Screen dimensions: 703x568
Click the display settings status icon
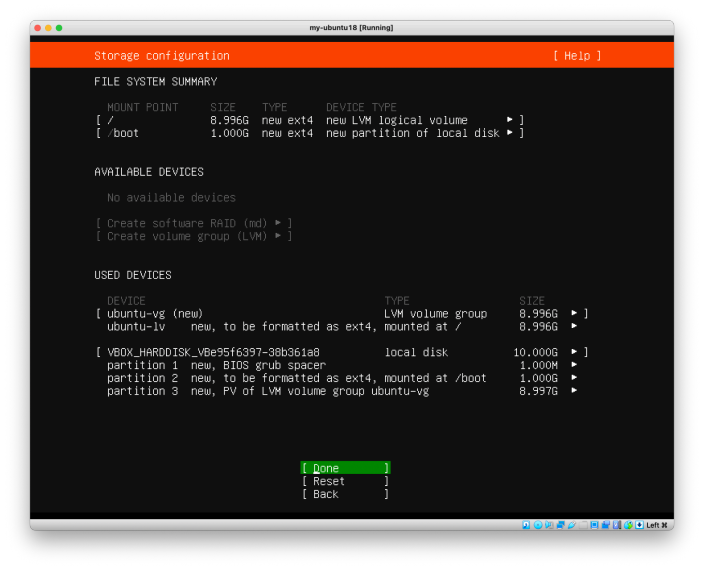coord(595,525)
